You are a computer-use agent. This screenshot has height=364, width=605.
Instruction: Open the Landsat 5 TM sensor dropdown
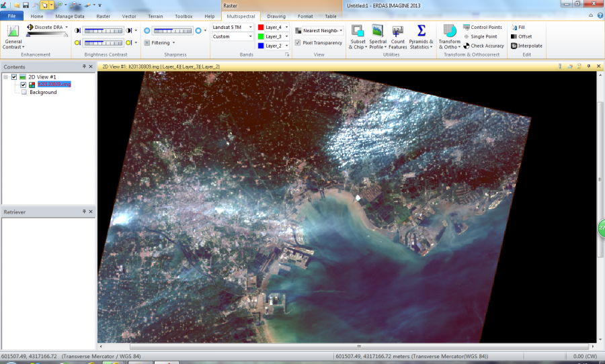tap(251, 28)
